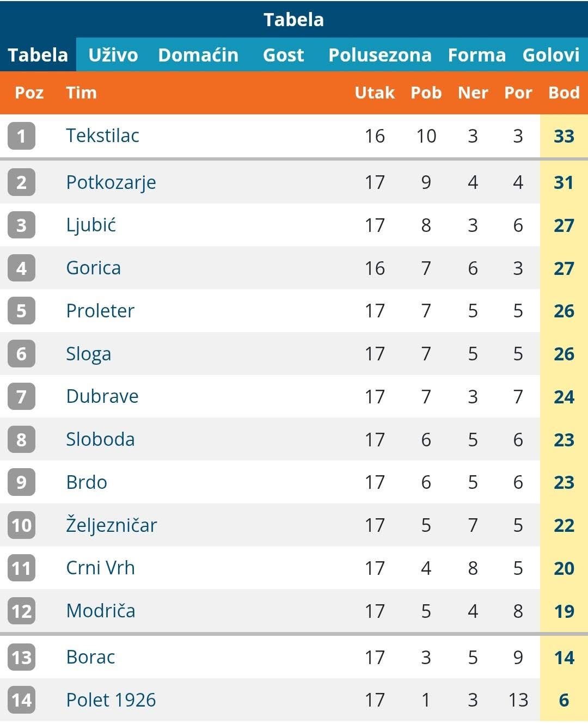Select the active Tabela tab
Viewport: 588px width, 724px height.
pyautogui.click(x=38, y=55)
